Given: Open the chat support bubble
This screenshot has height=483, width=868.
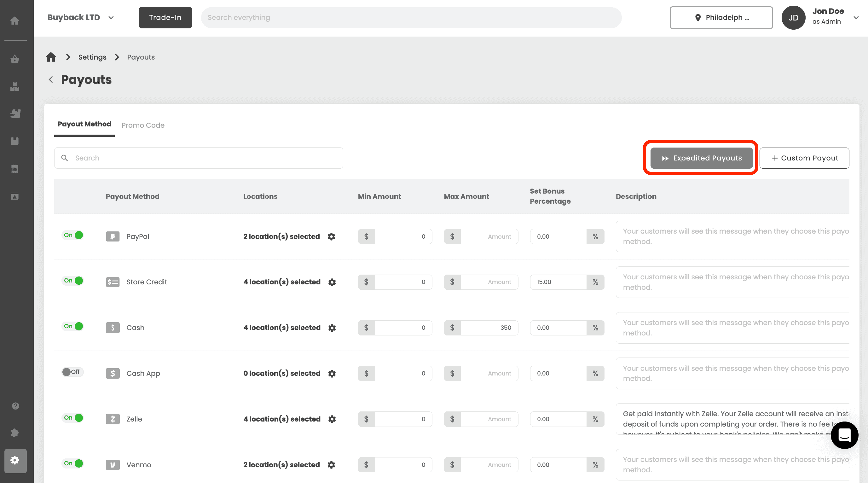Looking at the screenshot, I should [x=844, y=435].
